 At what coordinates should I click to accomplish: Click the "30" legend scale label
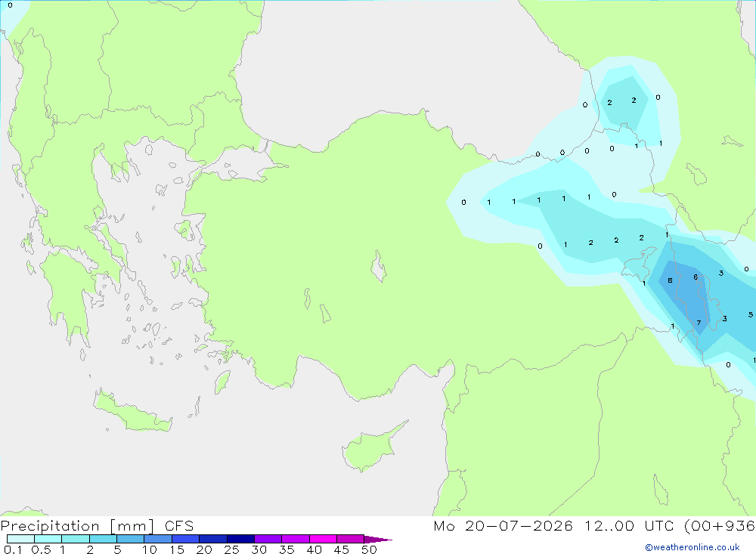pyautogui.click(x=259, y=549)
